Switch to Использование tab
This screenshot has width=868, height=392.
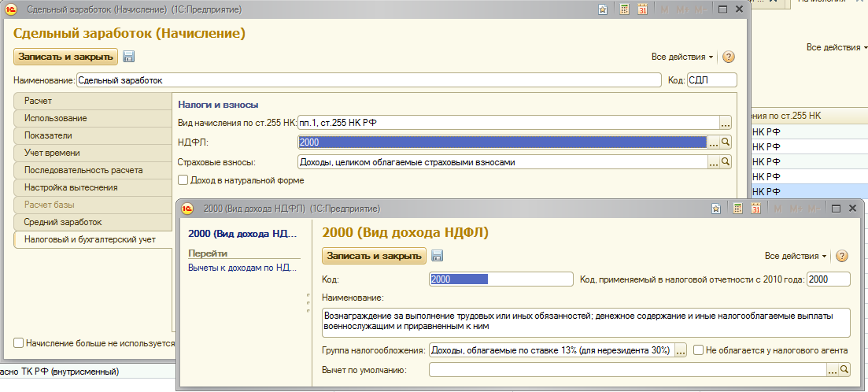[x=92, y=119]
